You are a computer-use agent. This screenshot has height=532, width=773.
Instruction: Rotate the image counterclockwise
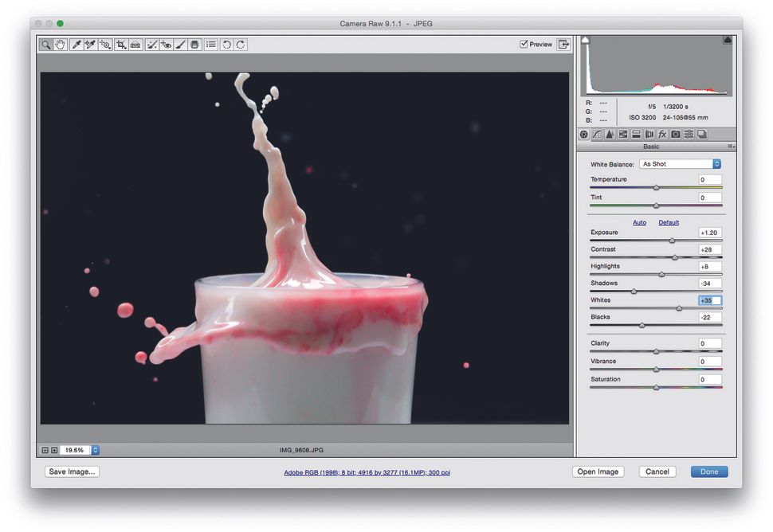point(227,45)
